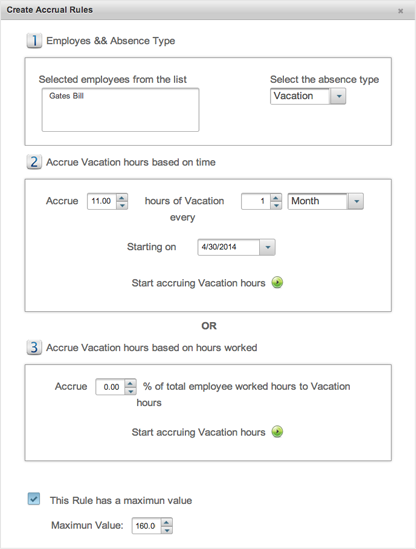Increase accrue hours value above 11.00
This screenshot has width=416, height=549.
(x=122, y=198)
